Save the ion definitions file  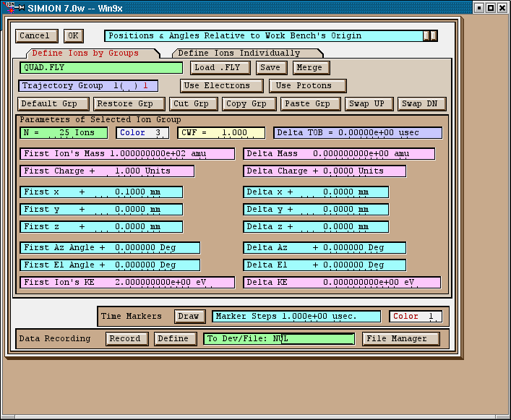tap(272, 68)
